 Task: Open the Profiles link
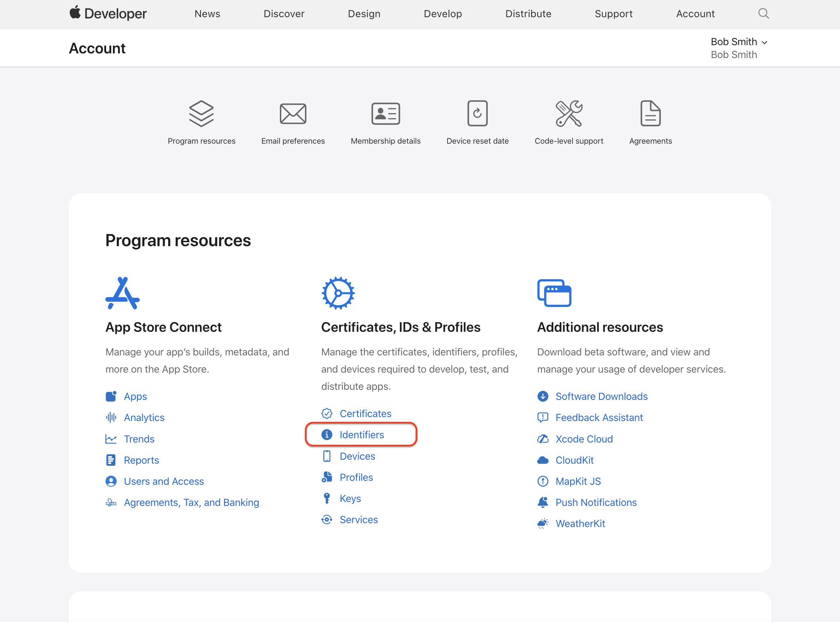tap(356, 477)
